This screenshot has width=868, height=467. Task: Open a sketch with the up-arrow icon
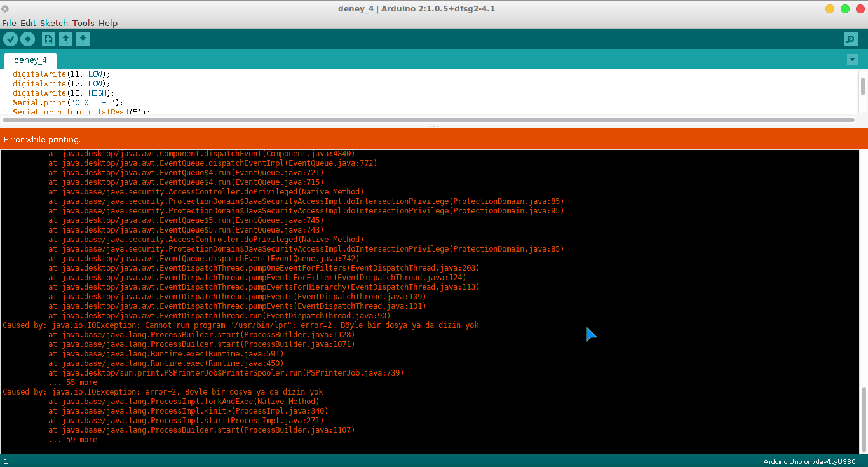click(x=65, y=39)
